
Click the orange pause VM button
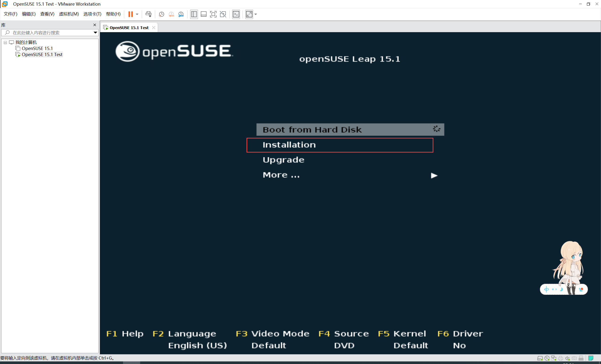click(131, 14)
